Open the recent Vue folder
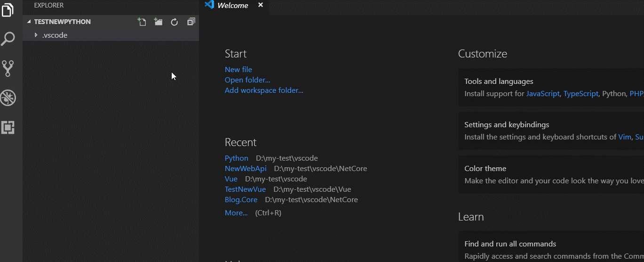Viewport: 644px width, 262px height. (x=231, y=179)
